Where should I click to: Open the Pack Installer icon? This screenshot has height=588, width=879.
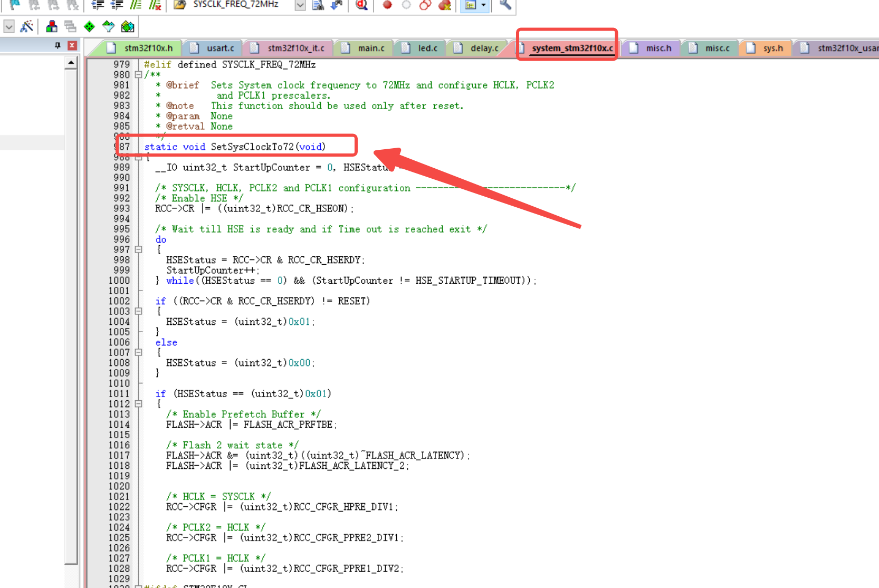[x=128, y=26]
